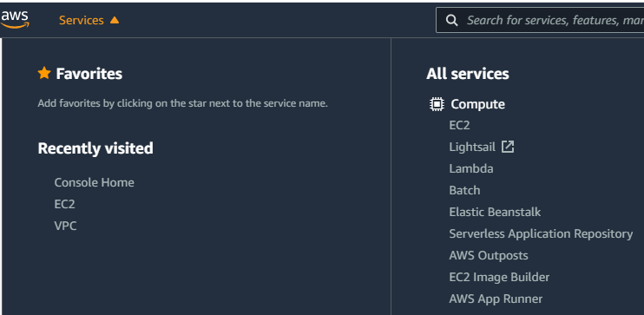Click the All services heading

point(468,74)
